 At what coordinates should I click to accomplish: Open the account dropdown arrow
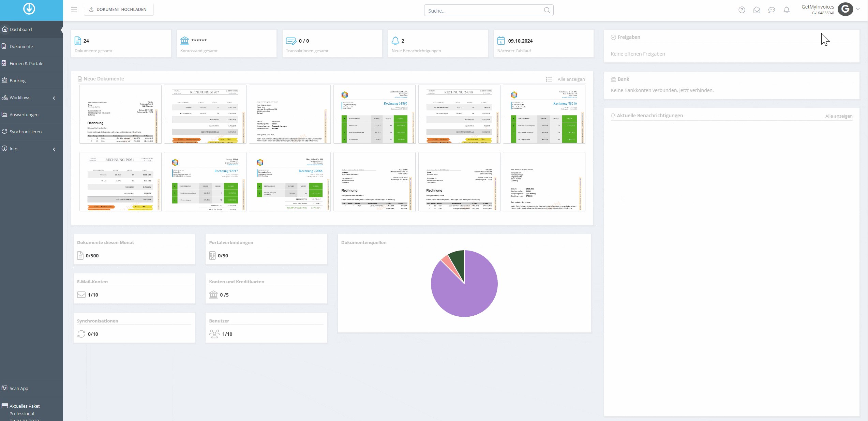858,9
